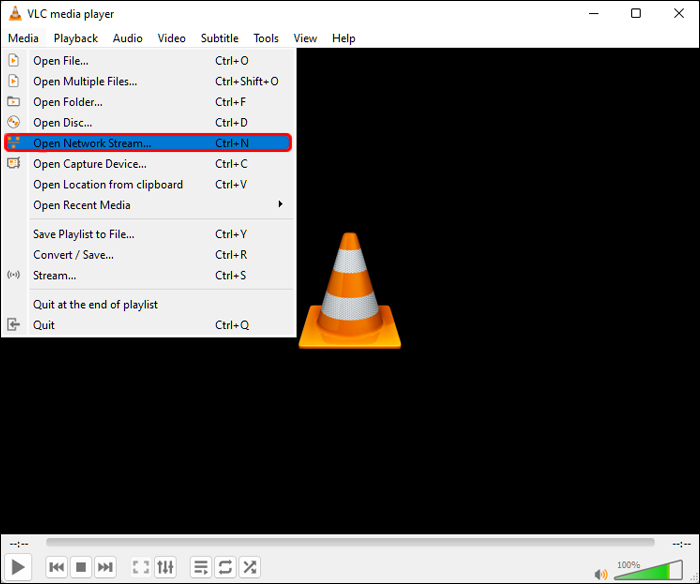Click the VLC cone title bar icon
The width and height of the screenshot is (700, 584).
tap(15, 13)
